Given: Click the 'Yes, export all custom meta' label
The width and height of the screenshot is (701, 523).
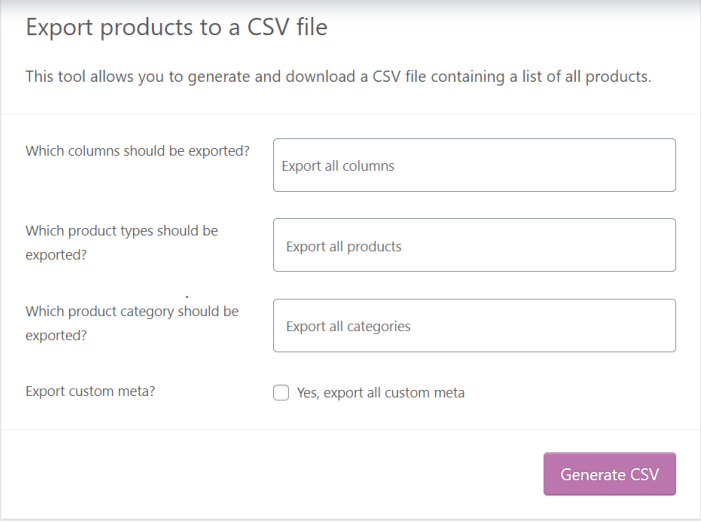Looking at the screenshot, I should tap(380, 393).
